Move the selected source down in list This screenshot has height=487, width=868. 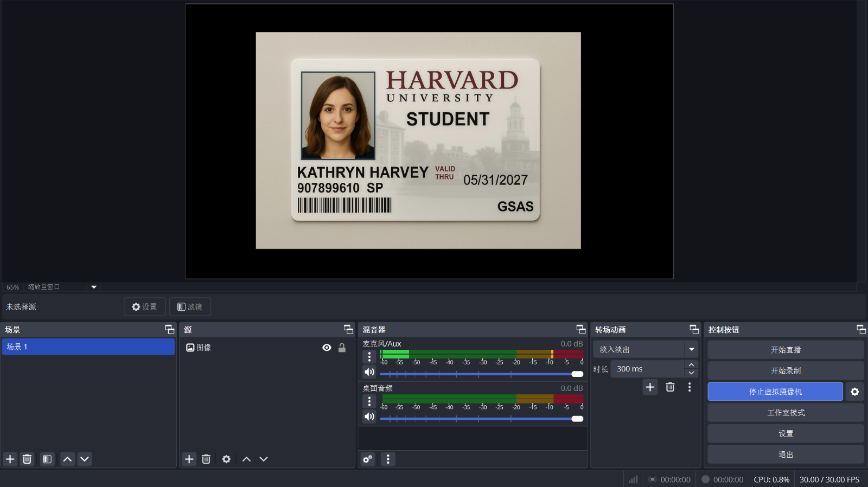[264, 459]
